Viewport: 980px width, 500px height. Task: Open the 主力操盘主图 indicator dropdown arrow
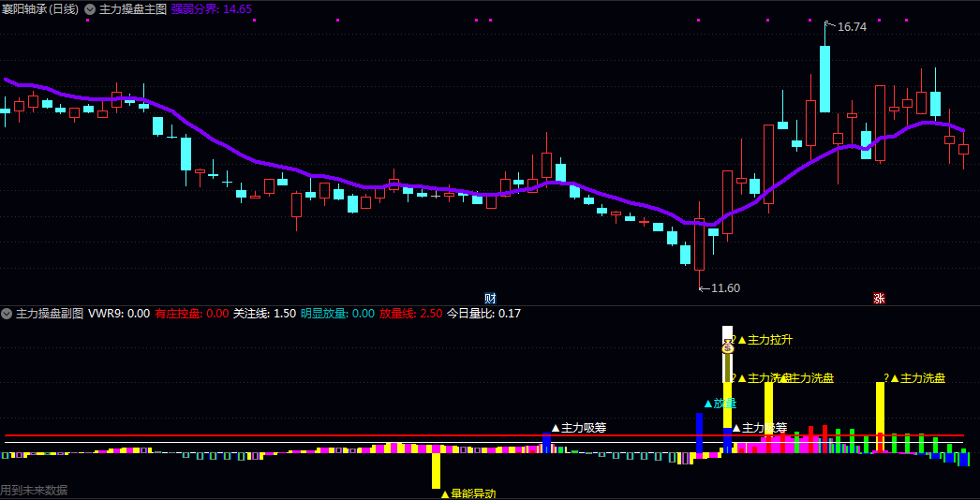90,9
